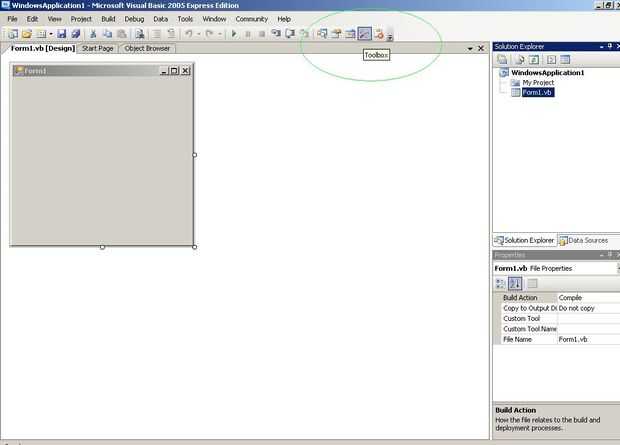Screen dimensions: 620x445
Task: Open the Undo history dropdown arrow
Action: [x=198, y=34]
